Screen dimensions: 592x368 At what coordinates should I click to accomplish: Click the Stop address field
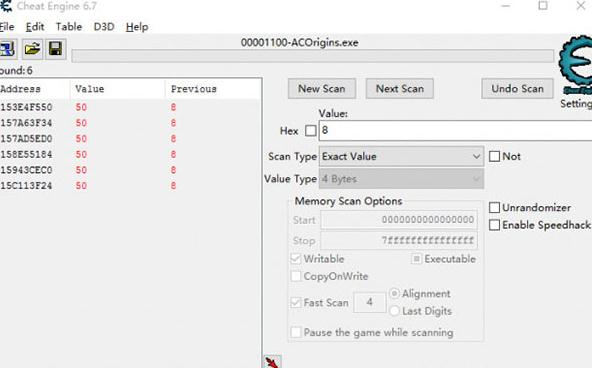coord(399,240)
